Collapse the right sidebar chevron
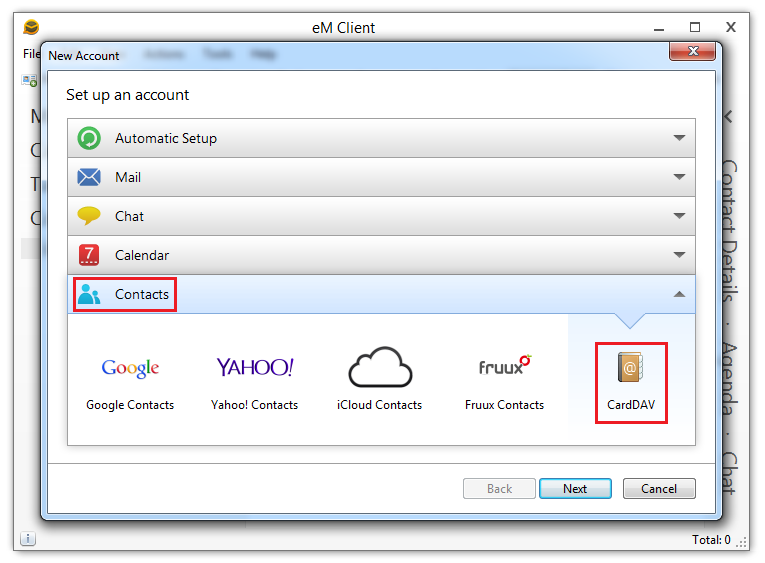Screen dimensions: 765x563 [728, 117]
